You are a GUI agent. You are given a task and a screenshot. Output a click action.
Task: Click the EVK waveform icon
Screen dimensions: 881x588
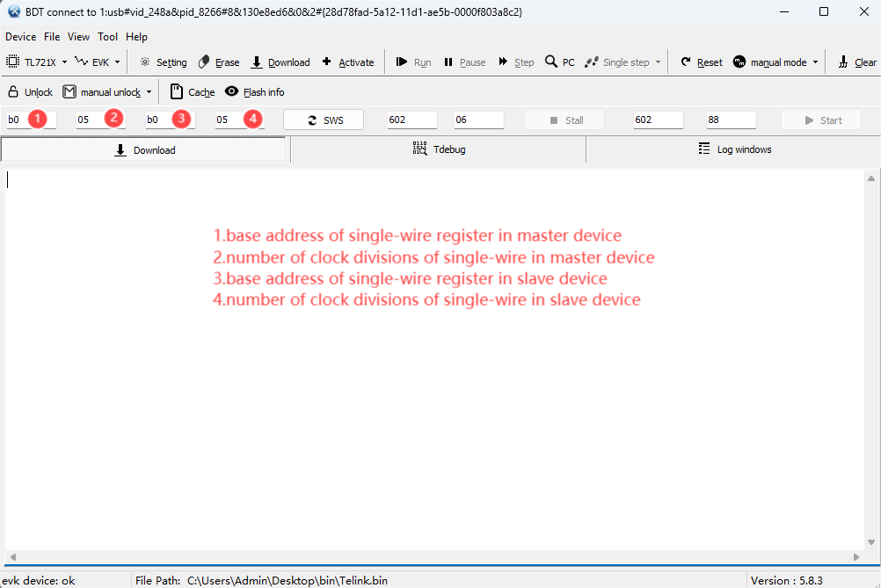[x=82, y=62]
